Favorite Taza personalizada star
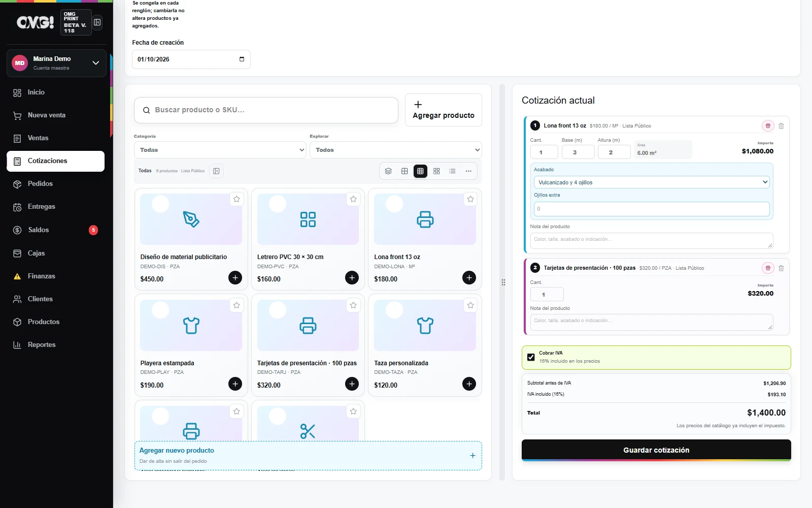The width and height of the screenshot is (812, 508). pos(470,305)
